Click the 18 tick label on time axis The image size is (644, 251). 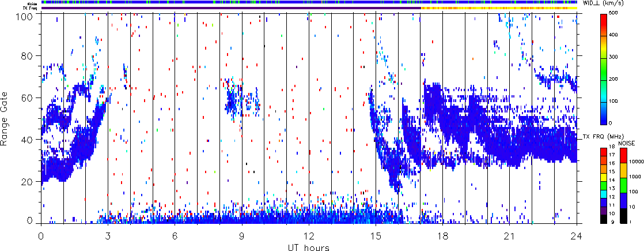click(443, 235)
